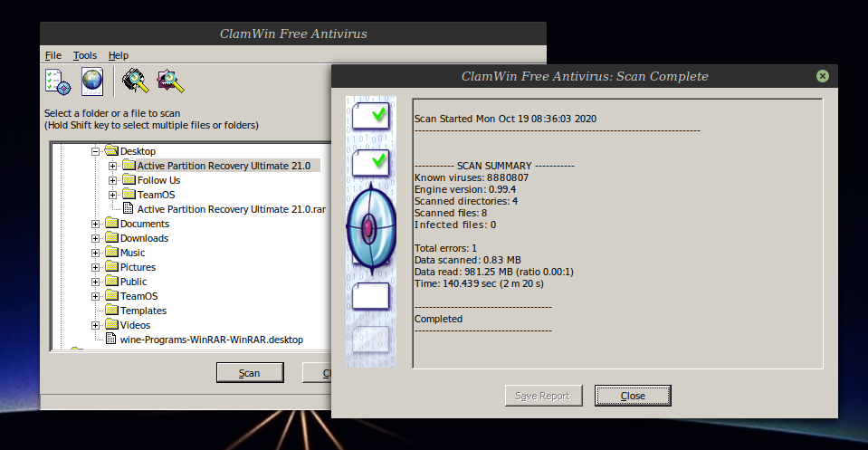Click the Close button in Scan Complete dialog
The image size is (868, 450).
633,396
